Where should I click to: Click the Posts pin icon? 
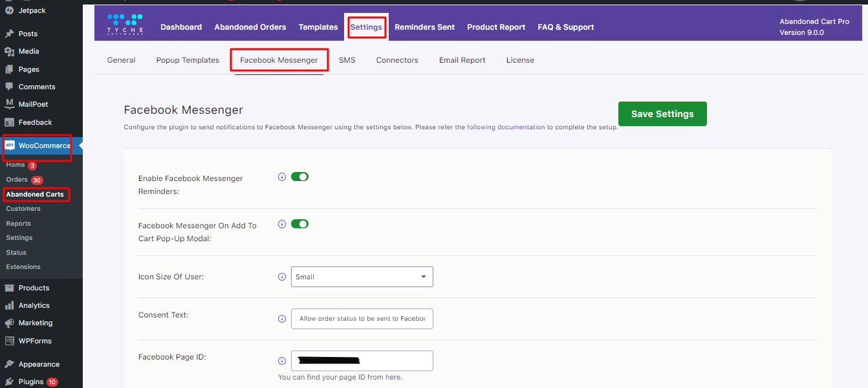pos(9,34)
